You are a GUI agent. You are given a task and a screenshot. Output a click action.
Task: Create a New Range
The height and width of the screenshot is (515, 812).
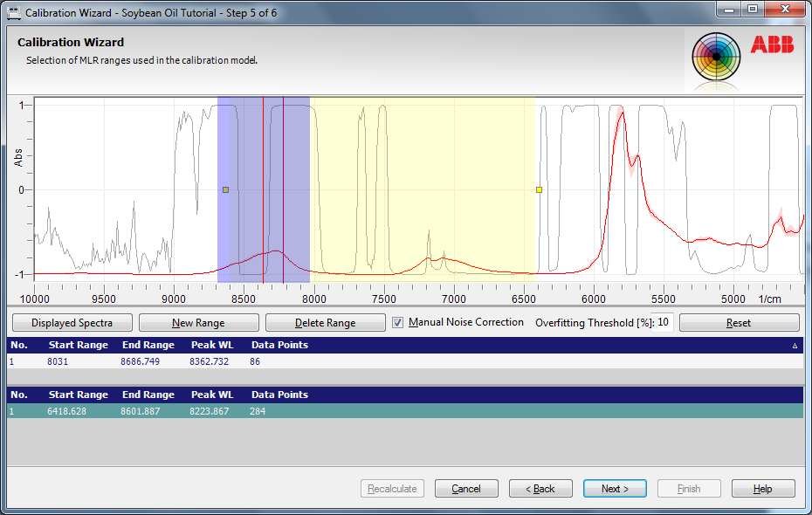click(x=198, y=322)
